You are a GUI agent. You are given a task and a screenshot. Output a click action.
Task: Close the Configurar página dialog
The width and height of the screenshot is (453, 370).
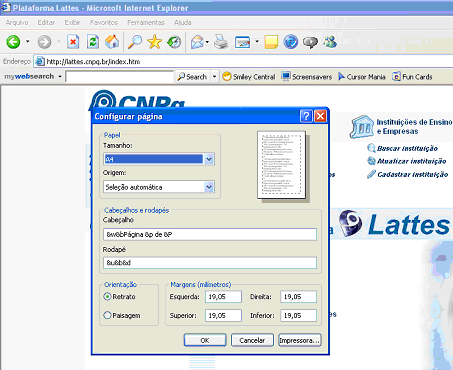pos(320,116)
